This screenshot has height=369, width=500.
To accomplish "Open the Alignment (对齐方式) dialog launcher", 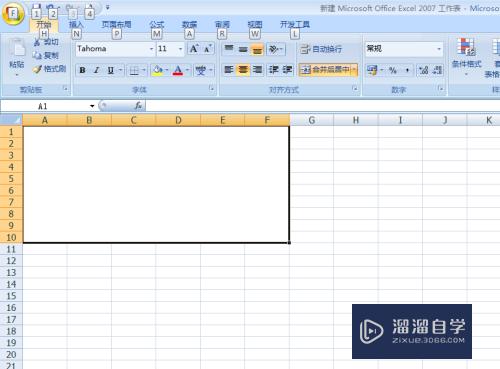I will (x=355, y=89).
